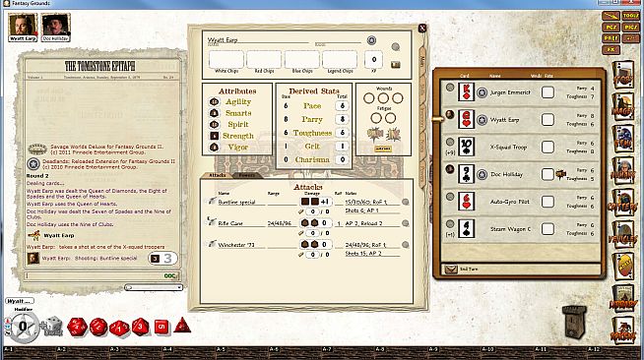Toggle Steam Wagon C wounds checkbox
644x360 pixels.
tap(547, 229)
